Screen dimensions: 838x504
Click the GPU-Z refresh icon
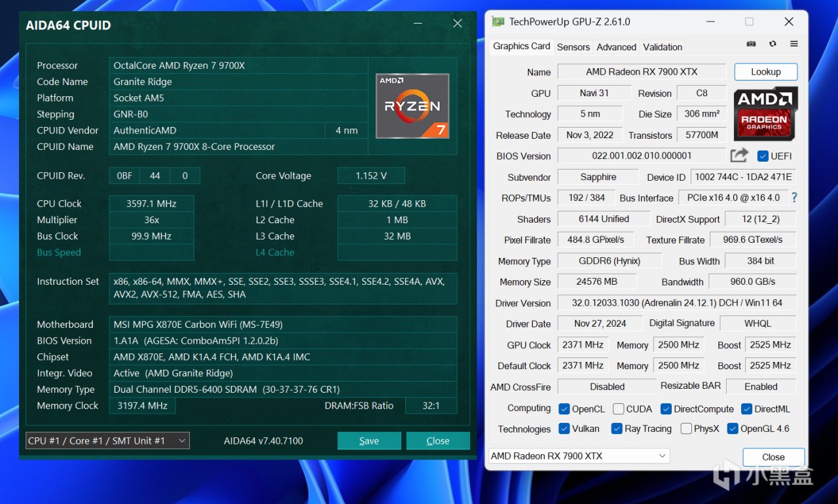(773, 44)
